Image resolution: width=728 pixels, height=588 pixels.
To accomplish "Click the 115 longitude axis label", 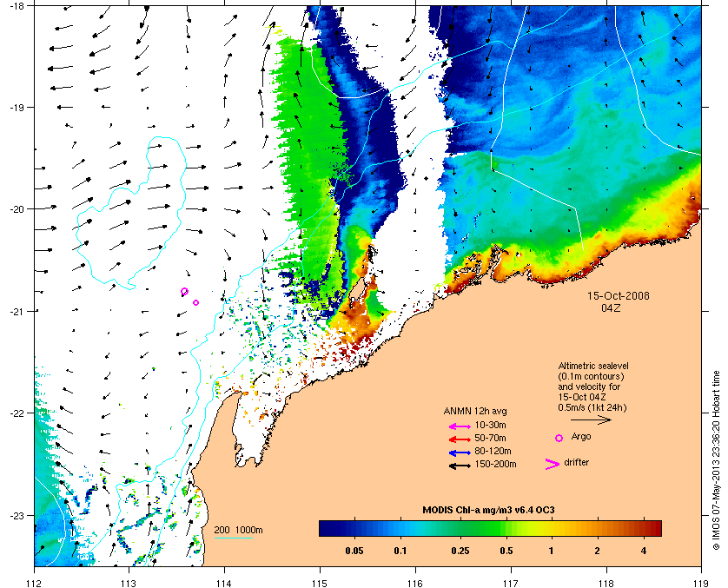I will (x=320, y=584).
